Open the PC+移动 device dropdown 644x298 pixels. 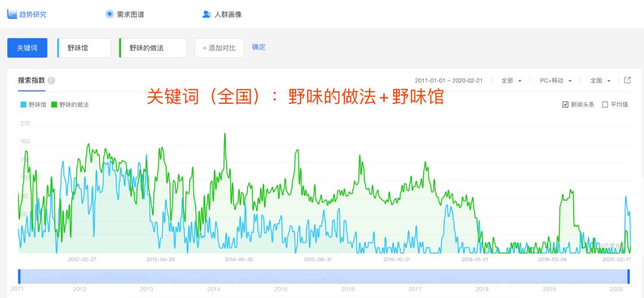click(x=556, y=81)
